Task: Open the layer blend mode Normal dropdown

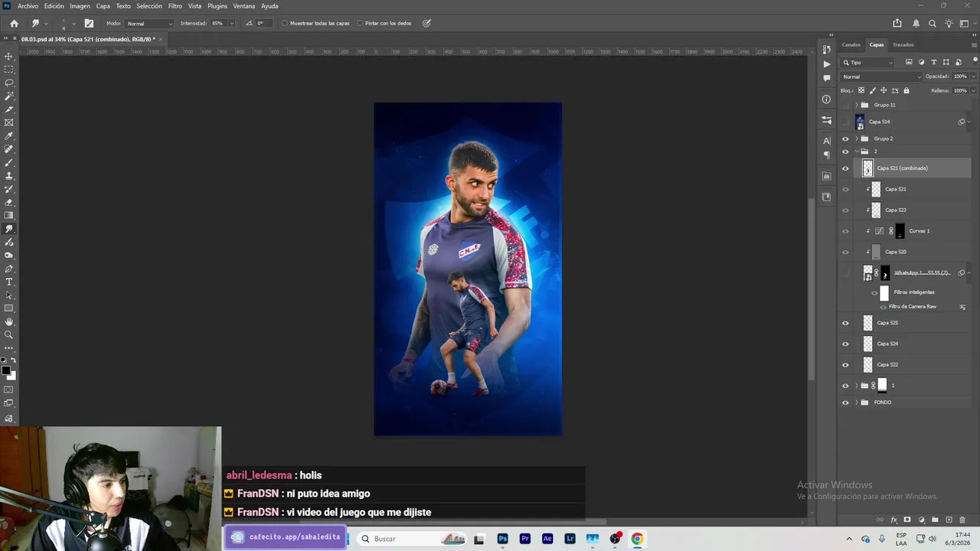Action: pos(882,77)
